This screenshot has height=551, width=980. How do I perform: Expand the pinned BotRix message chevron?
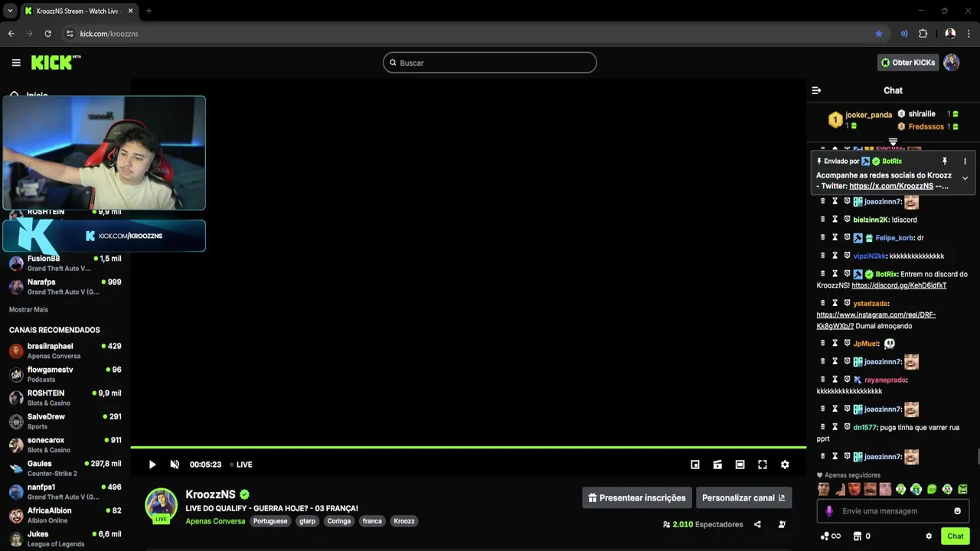coord(965,178)
